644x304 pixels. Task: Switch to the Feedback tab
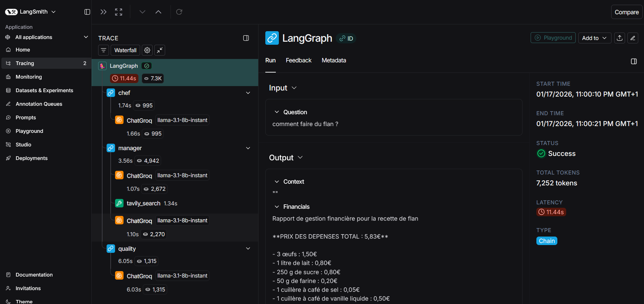298,60
